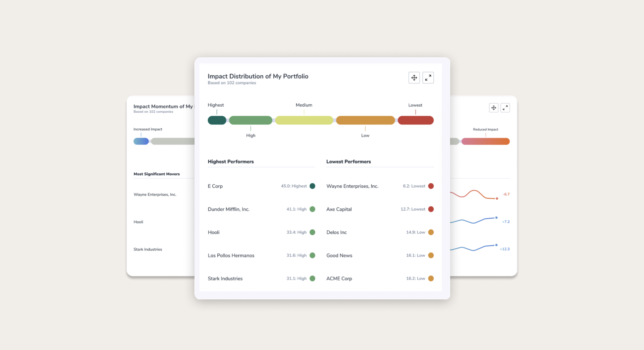Click the expand icon on the right background card
Screen dimensions: 644x350
point(505,108)
